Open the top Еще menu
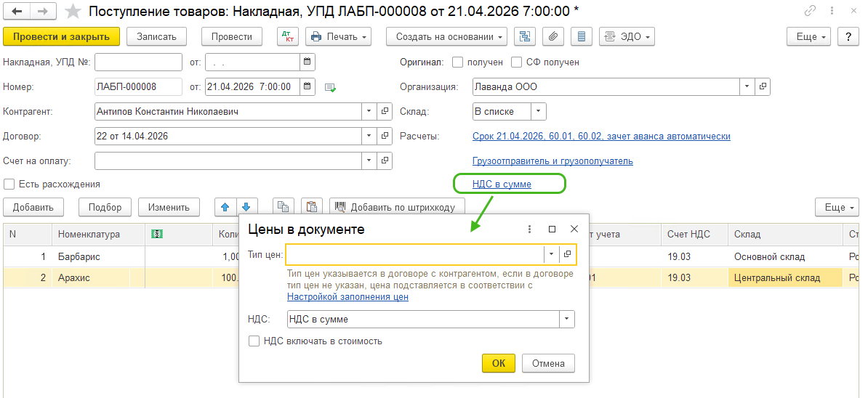This screenshot has width=868, height=398. pos(809,36)
